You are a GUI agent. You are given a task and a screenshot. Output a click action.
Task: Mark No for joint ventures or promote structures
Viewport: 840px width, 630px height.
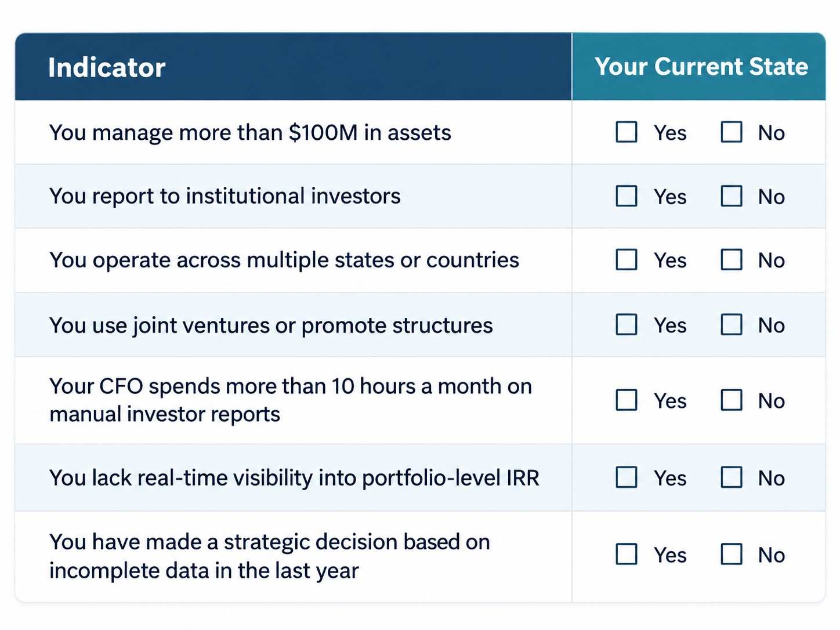click(x=731, y=325)
